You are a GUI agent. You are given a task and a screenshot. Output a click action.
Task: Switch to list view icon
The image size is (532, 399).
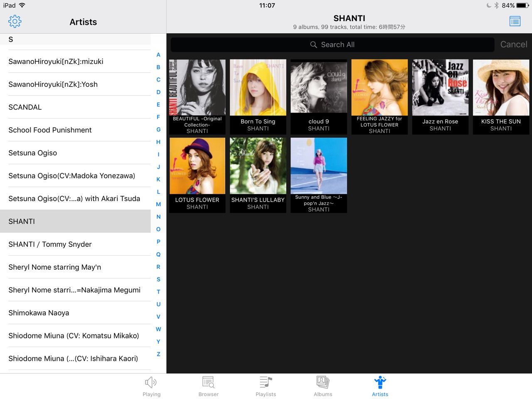pos(515,21)
